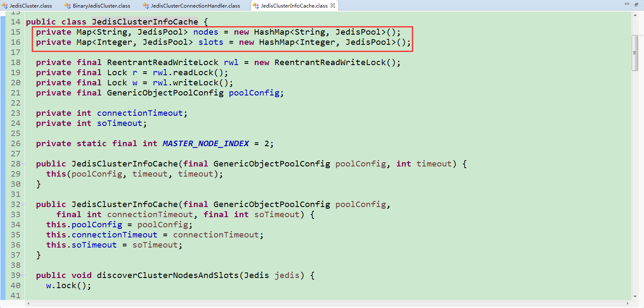Click 'this.connectionTimeout' on line 35
Screen dimensions: 644x308
[x=102, y=235]
